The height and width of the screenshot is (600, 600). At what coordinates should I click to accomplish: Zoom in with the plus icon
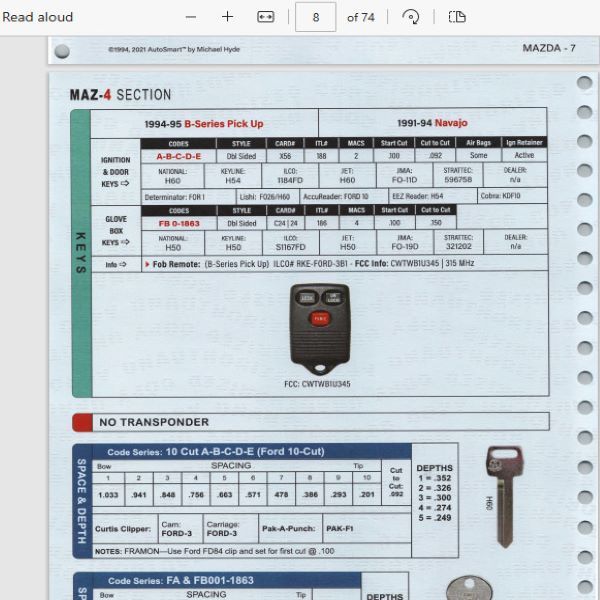(227, 17)
